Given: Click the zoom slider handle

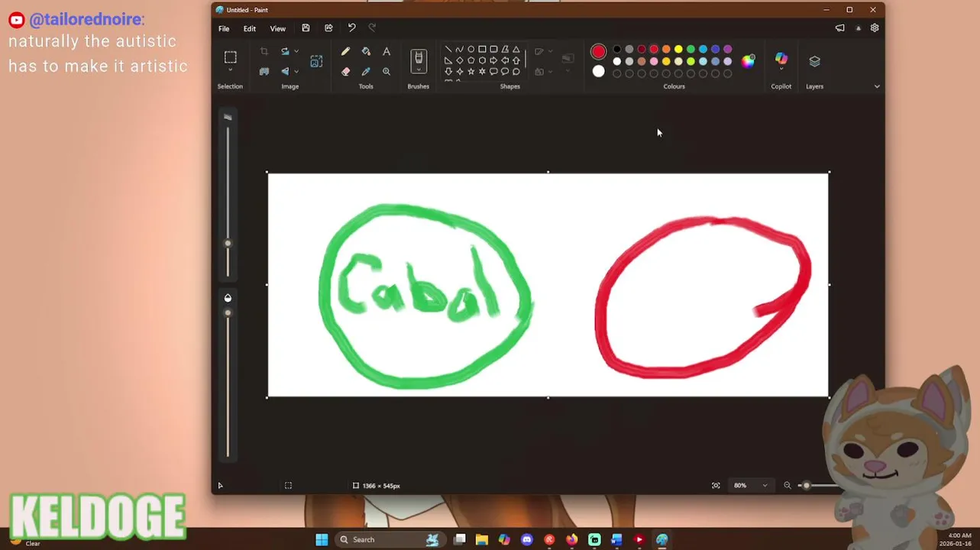Looking at the screenshot, I should click(806, 486).
